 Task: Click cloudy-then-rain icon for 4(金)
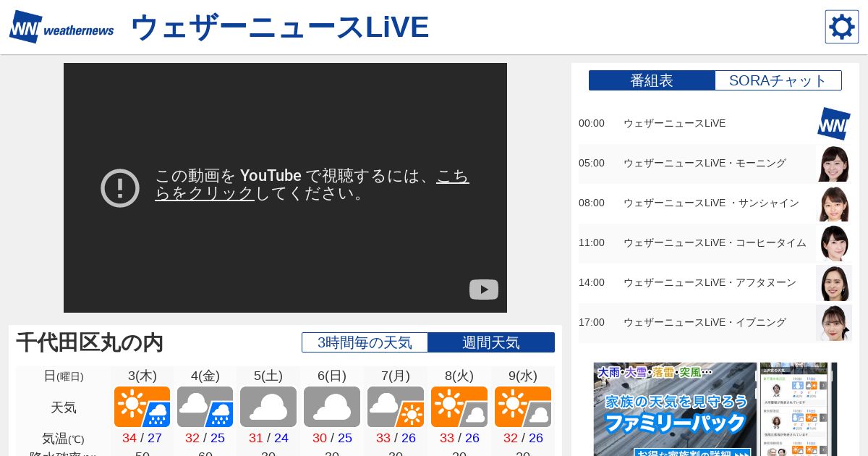pyautogui.click(x=205, y=407)
